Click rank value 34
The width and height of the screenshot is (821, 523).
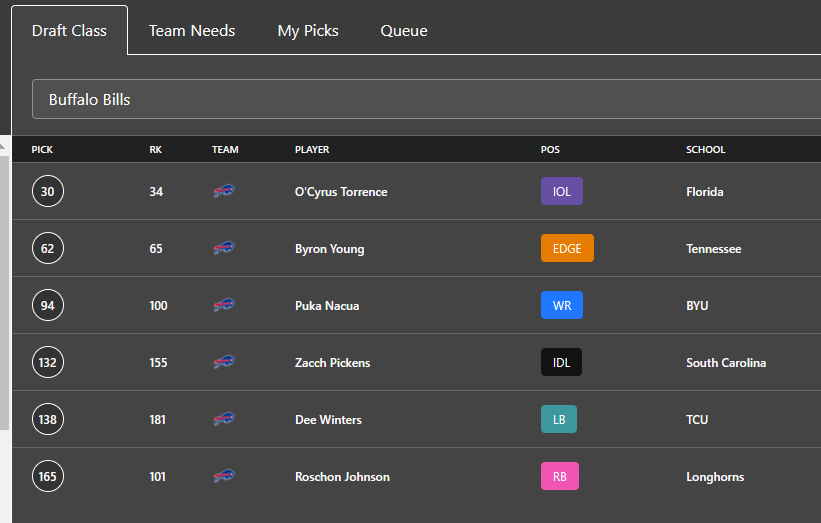156,192
